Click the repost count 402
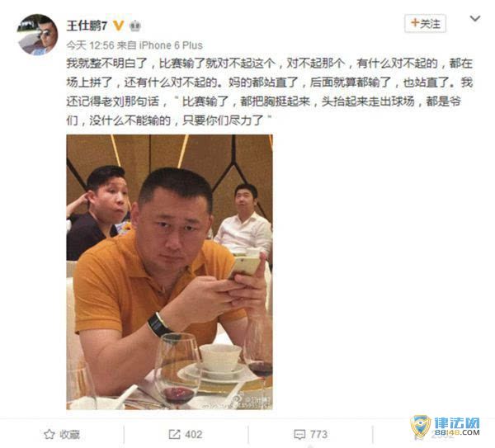Screen dimensions: 495x448 coord(194,435)
